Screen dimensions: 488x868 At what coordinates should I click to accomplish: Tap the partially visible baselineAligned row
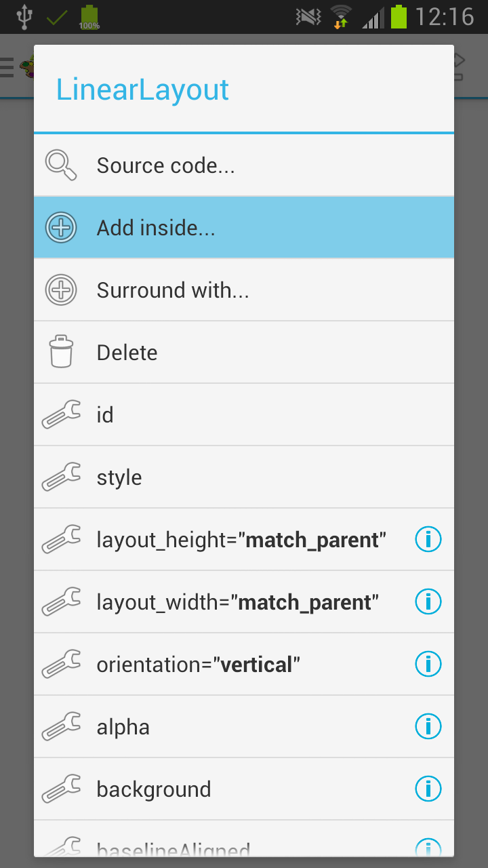[244, 839]
